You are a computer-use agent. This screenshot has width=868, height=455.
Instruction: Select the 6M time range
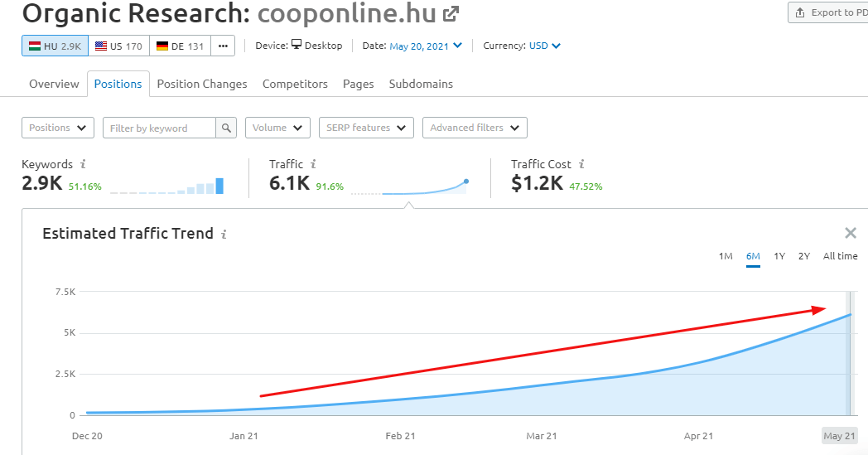[753, 256]
